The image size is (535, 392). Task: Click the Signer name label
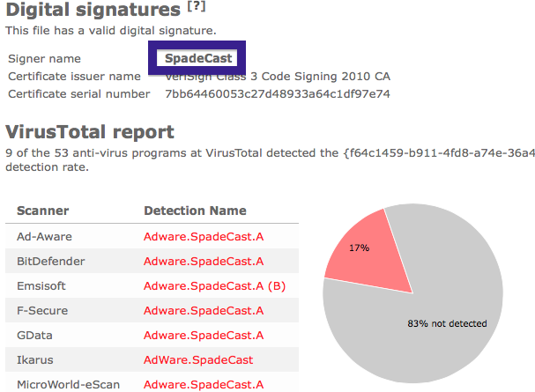point(44,59)
